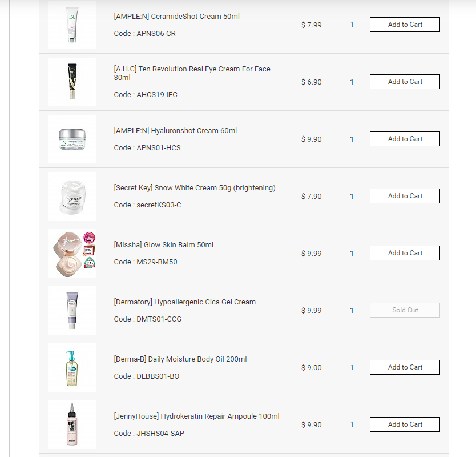
Task: Click Sold Out button for Cica Gel Cream
Action: tap(405, 310)
